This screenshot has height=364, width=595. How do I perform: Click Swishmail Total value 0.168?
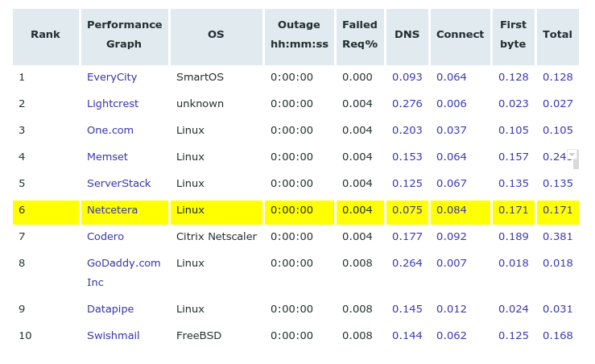click(x=557, y=336)
